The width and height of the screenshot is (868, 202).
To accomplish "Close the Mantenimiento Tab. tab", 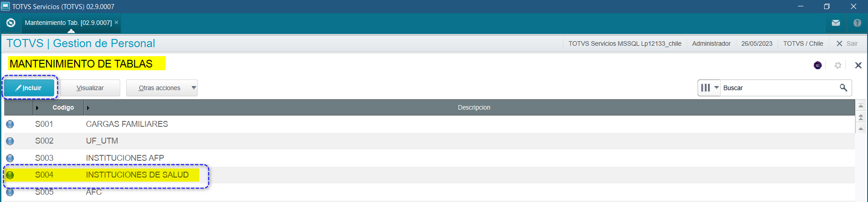I will coord(116,22).
